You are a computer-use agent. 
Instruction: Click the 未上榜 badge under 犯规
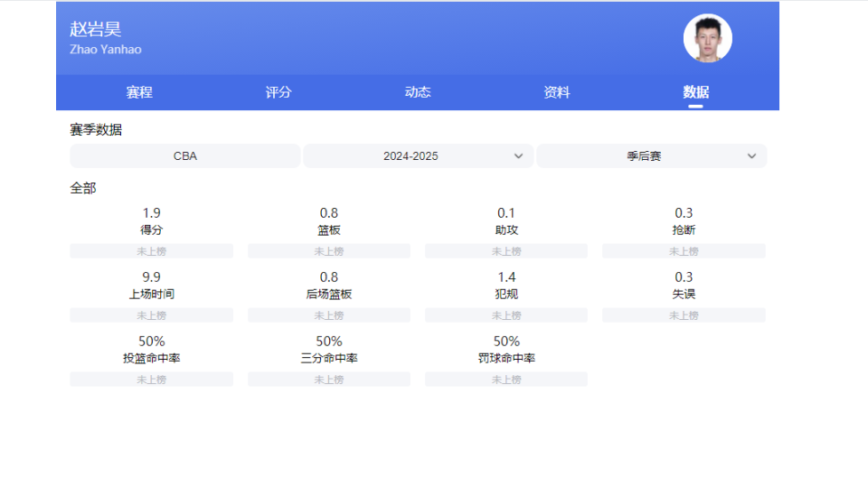[506, 315]
